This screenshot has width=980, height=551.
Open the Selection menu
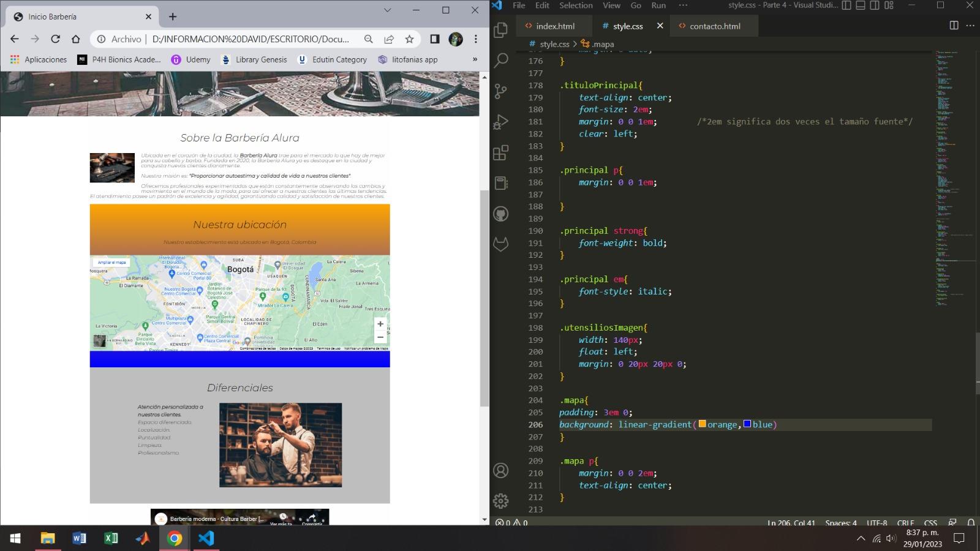pyautogui.click(x=576, y=6)
